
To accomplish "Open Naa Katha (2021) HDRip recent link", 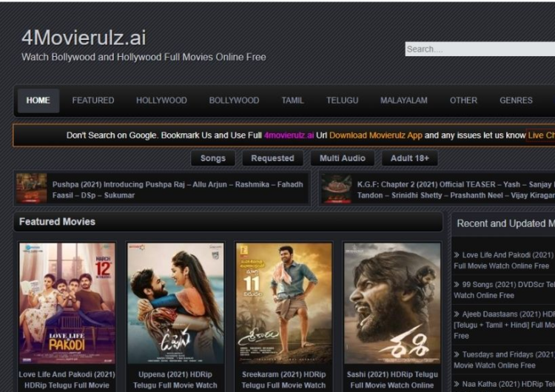I will point(504,384).
